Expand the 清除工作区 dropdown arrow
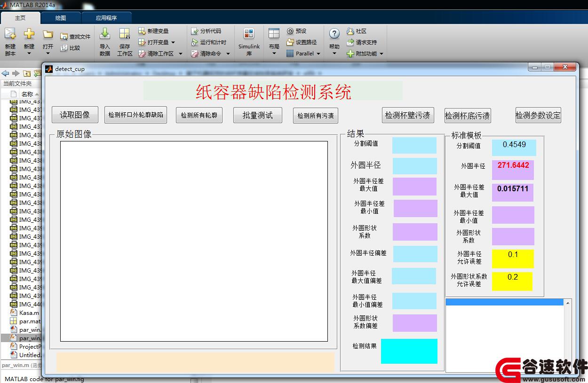 [x=180, y=54]
